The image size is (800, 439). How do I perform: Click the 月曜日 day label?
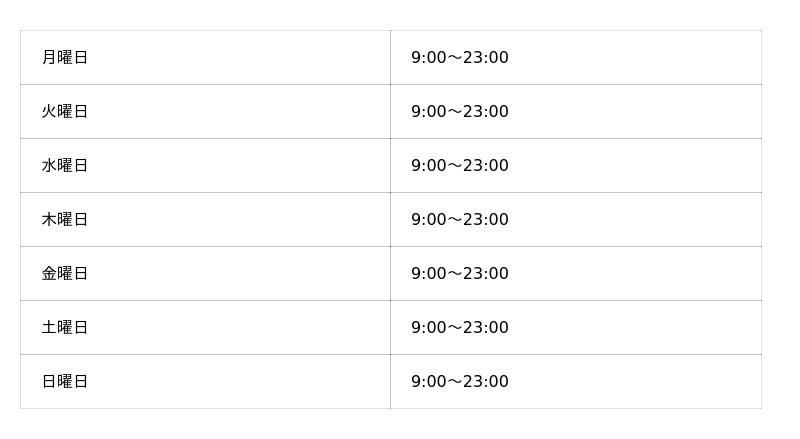click(x=65, y=58)
